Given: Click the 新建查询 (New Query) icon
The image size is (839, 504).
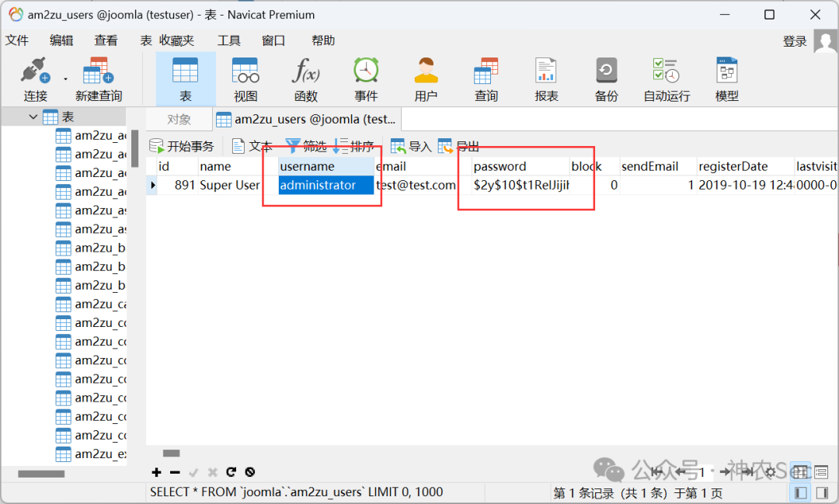Looking at the screenshot, I should (98, 71).
